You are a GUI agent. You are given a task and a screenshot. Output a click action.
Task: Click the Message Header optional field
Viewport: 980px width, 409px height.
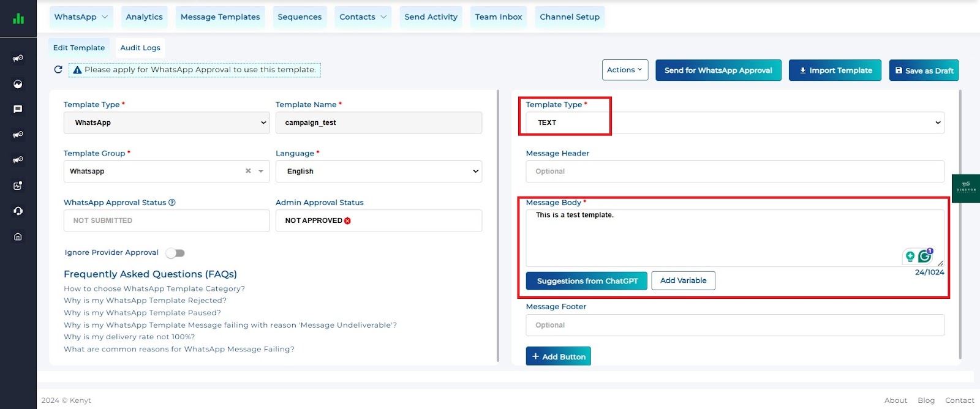tap(735, 171)
